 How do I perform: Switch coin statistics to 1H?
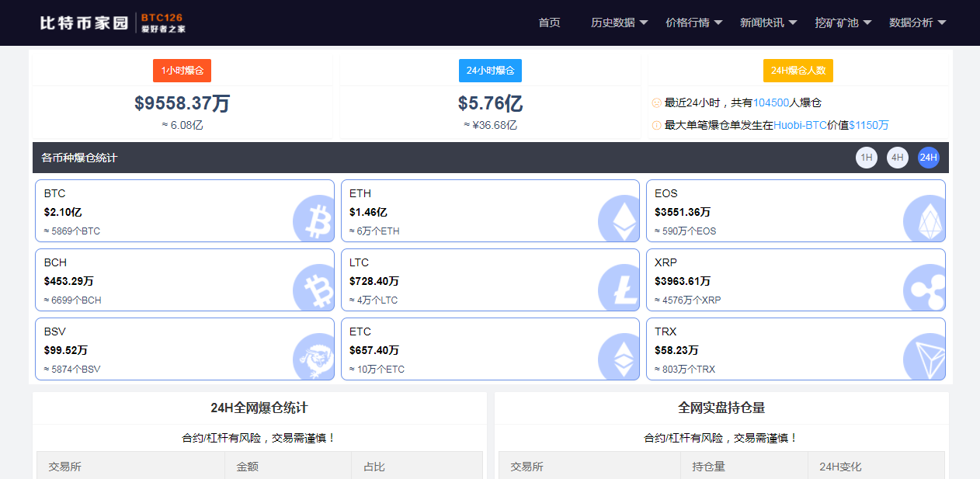tap(867, 158)
